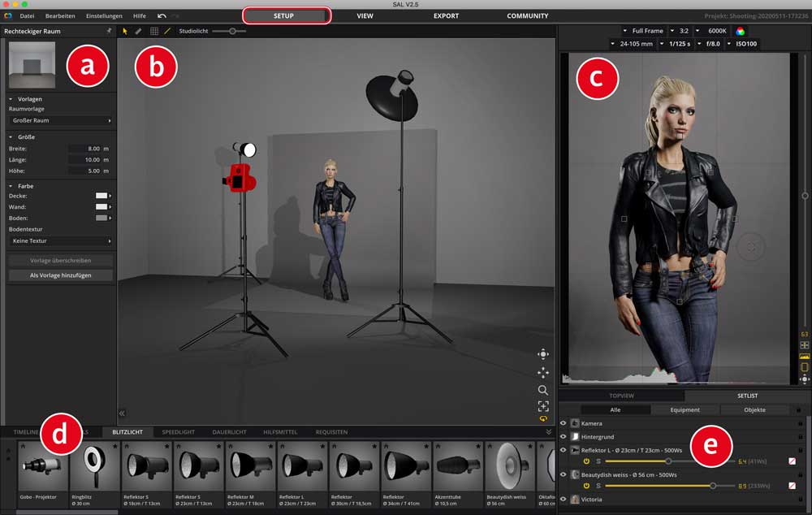812x515 pixels.
Task: Collapse the Größe section
Action: (11, 136)
